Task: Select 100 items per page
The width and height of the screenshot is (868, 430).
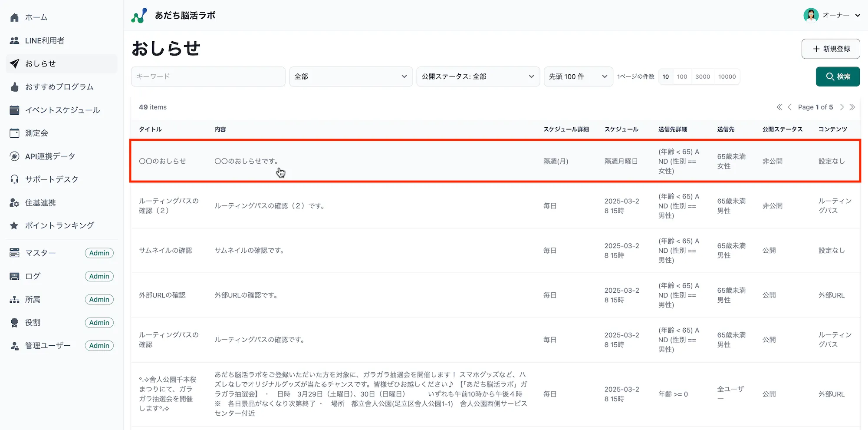Action: coord(682,77)
